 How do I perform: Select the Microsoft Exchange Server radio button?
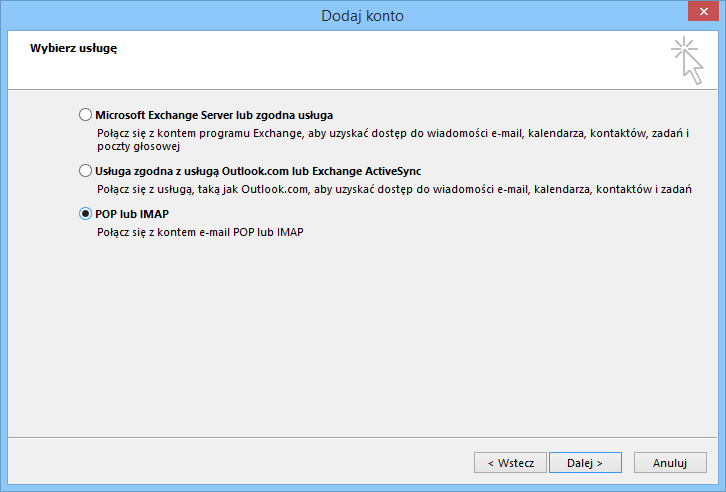(85, 114)
